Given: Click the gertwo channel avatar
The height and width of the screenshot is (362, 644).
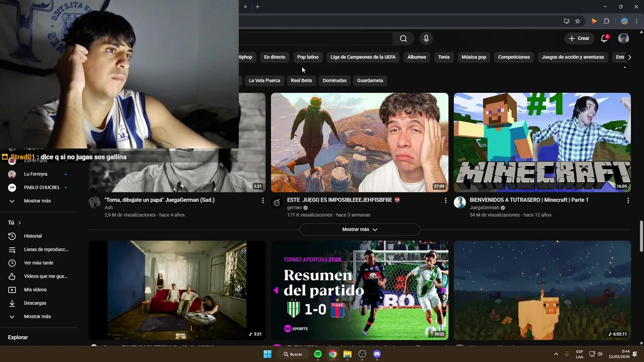Looking at the screenshot, I should [277, 203].
